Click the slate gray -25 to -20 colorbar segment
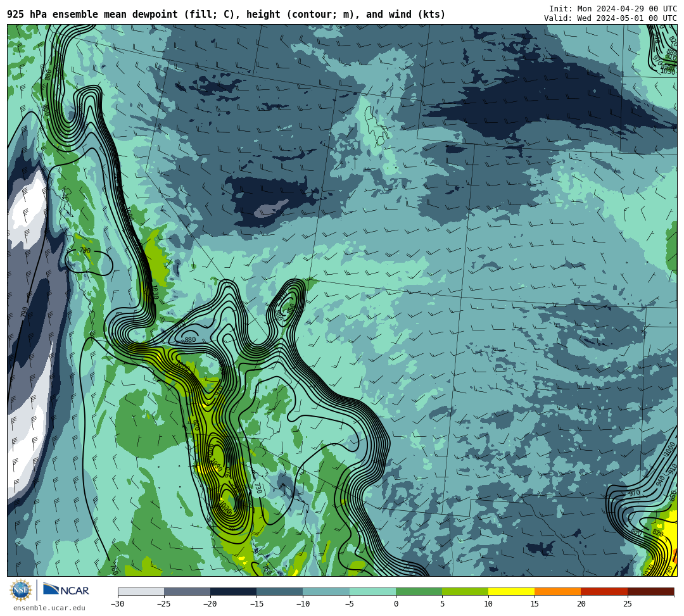Screen dimensions: 684x616 (187, 591)
